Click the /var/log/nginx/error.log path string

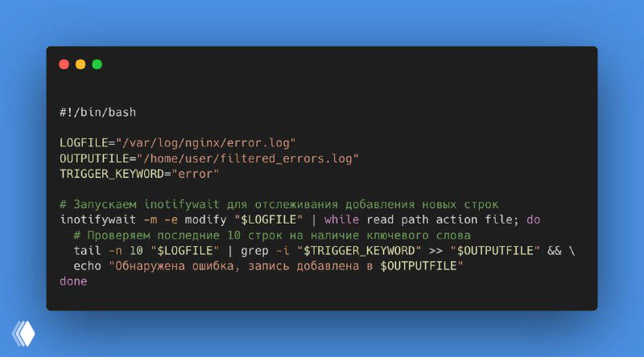206,143
